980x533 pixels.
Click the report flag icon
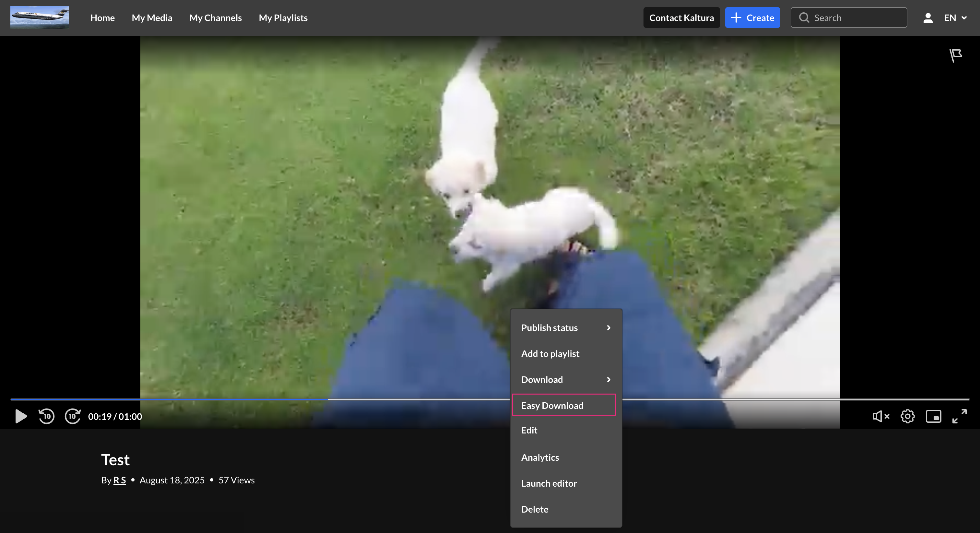(x=955, y=55)
